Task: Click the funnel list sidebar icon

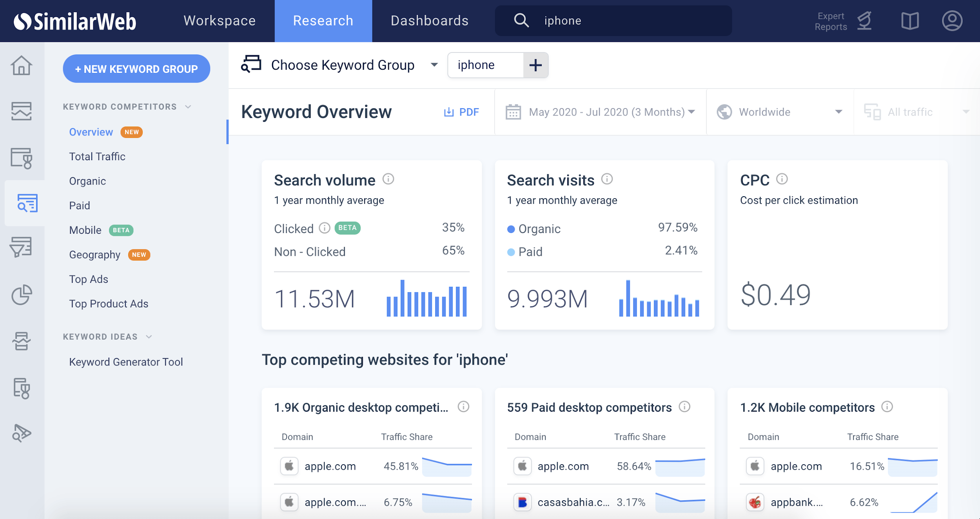Action: coord(21,247)
